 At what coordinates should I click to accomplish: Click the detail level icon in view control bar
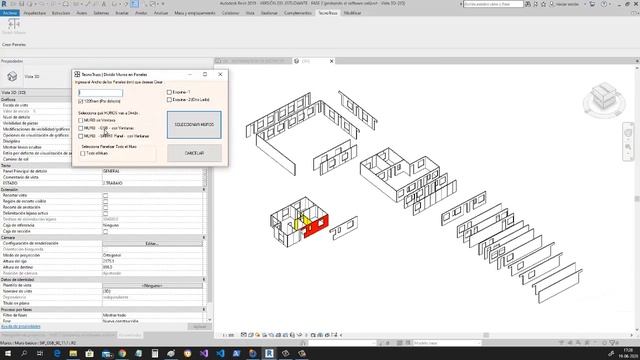(x=244, y=335)
